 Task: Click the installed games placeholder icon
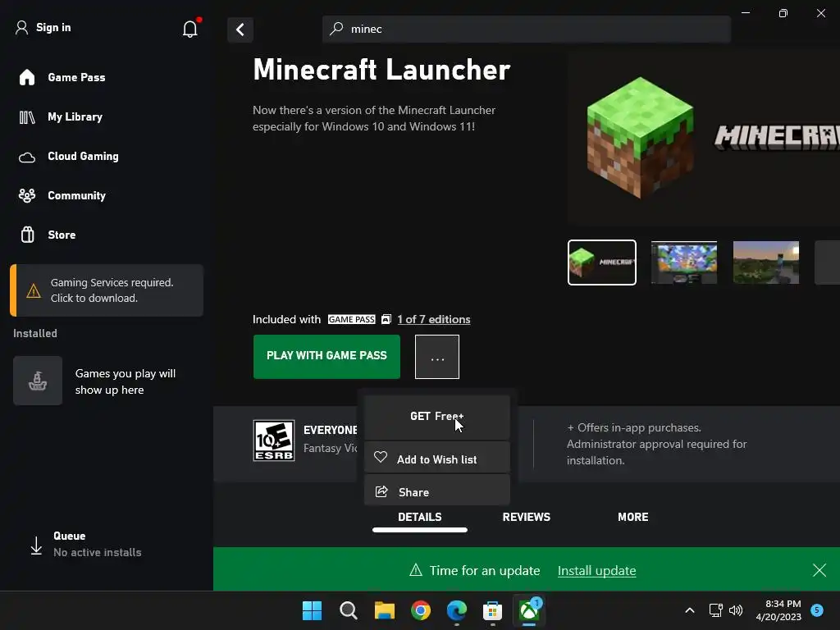[x=38, y=381]
